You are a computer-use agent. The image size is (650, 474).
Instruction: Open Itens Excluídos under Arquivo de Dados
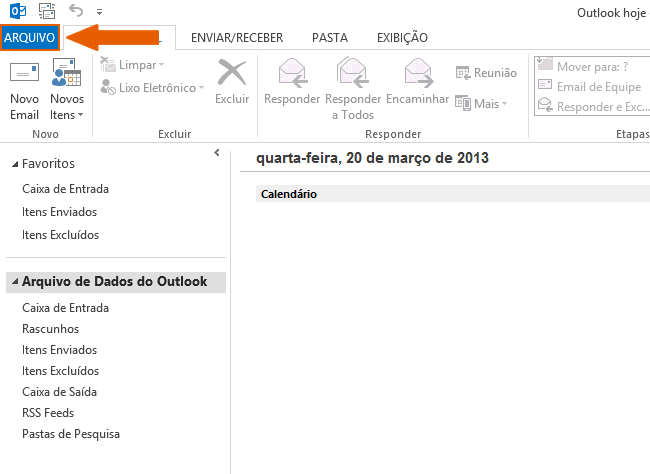61,371
